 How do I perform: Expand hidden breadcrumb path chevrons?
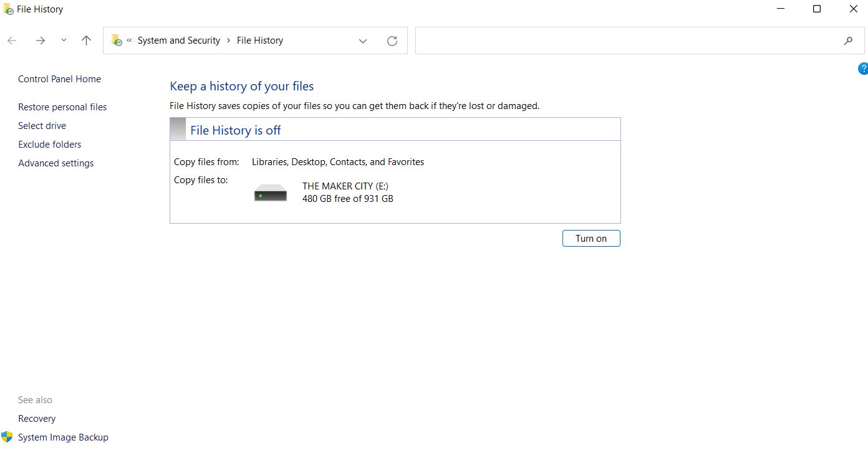[x=129, y=41]
